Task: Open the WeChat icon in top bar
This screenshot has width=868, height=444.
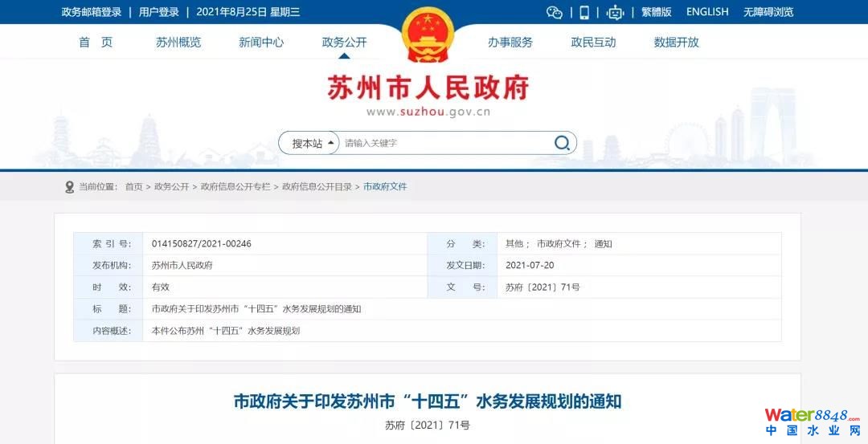Action: click(554, 12)
